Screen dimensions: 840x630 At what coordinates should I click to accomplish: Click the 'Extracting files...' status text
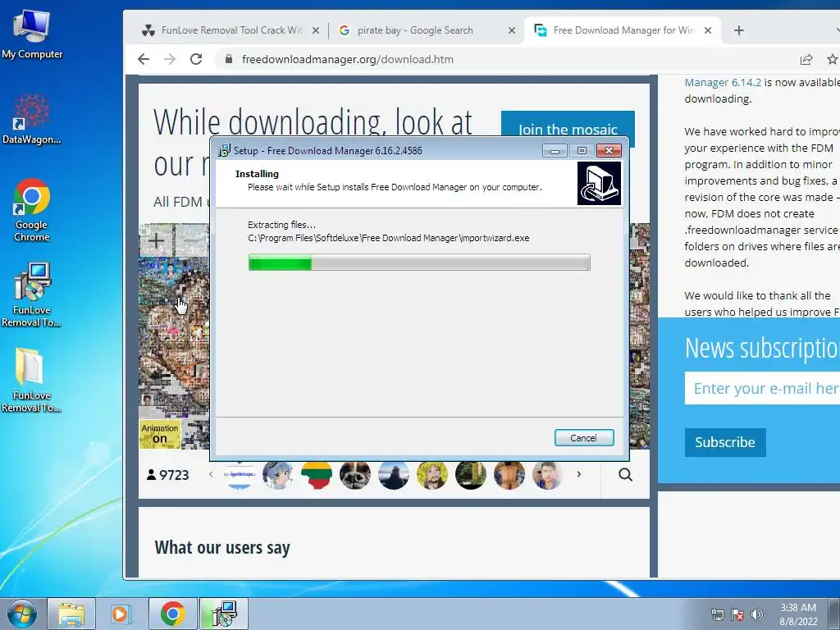282,225
